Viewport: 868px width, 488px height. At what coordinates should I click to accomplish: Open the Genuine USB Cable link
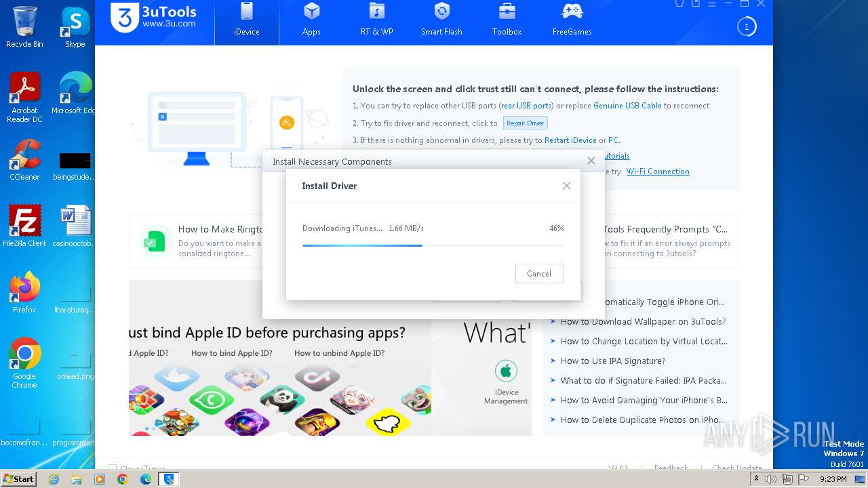tap(627, 106)
